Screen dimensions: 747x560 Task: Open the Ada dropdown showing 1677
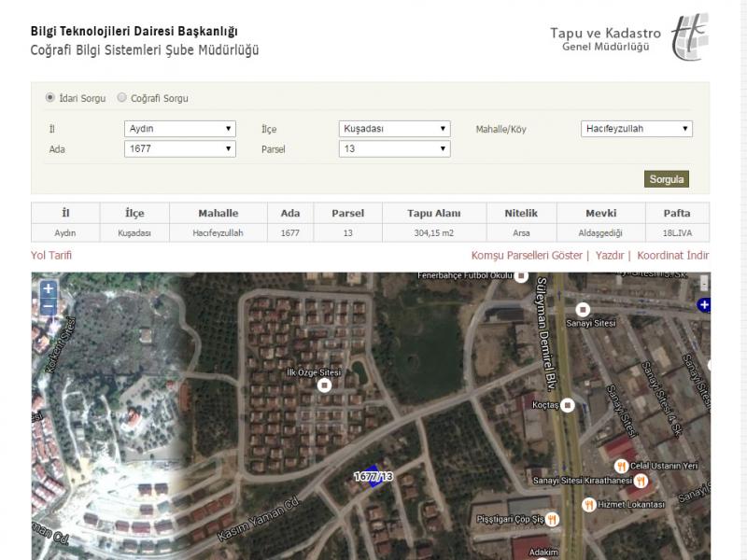[x=179, y=148]
